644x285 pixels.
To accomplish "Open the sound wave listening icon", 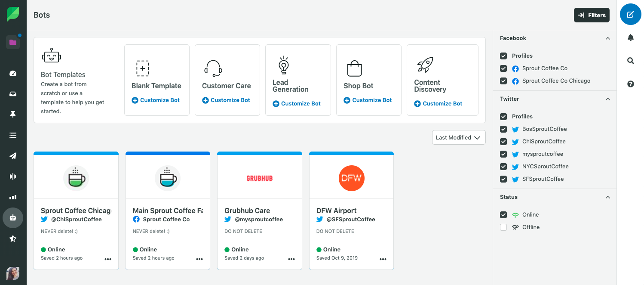I will point(13,177).
